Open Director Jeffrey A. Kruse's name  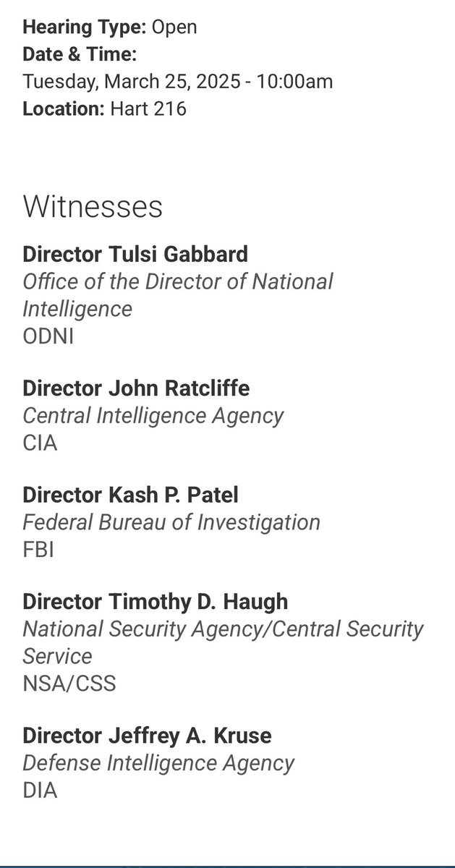pyautogui.click(x=147, y=736)
